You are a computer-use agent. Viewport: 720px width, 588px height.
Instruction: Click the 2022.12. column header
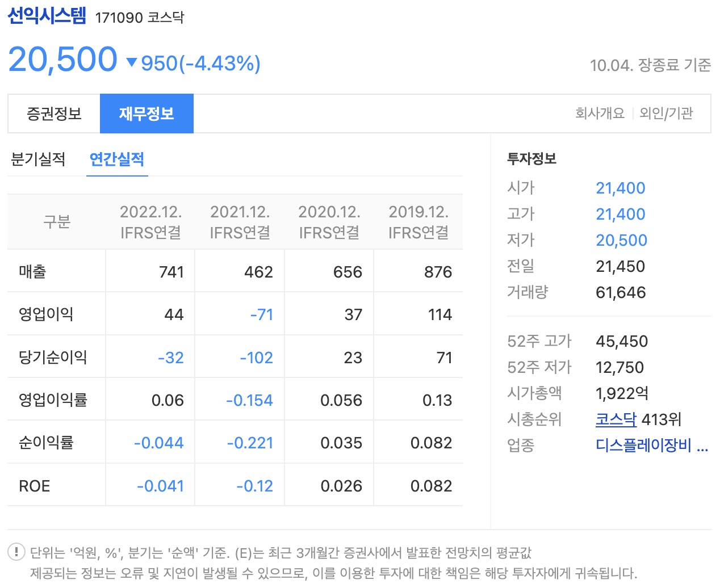coord(151,222)
